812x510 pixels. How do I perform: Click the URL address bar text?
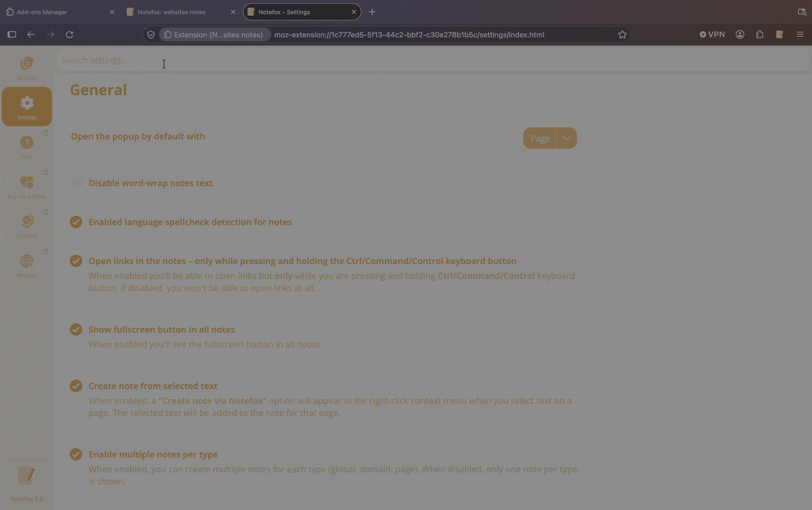[x=409, y=35]
